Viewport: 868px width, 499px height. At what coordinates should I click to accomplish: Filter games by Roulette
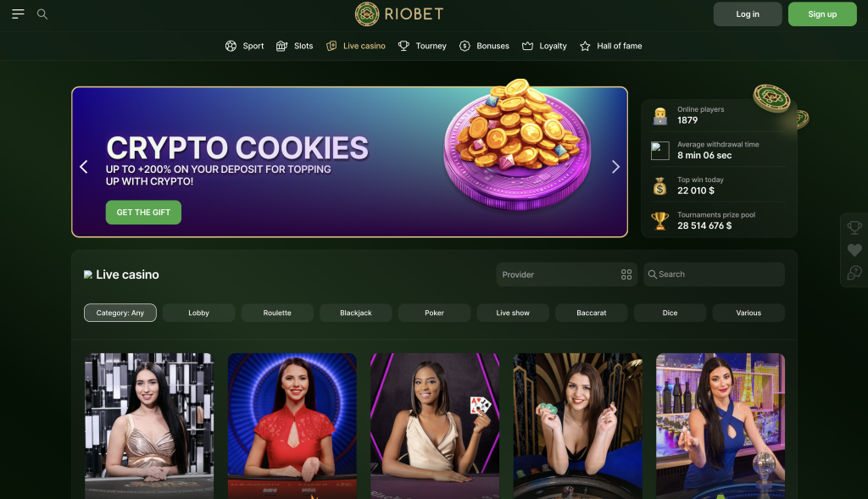coord(277,313)
